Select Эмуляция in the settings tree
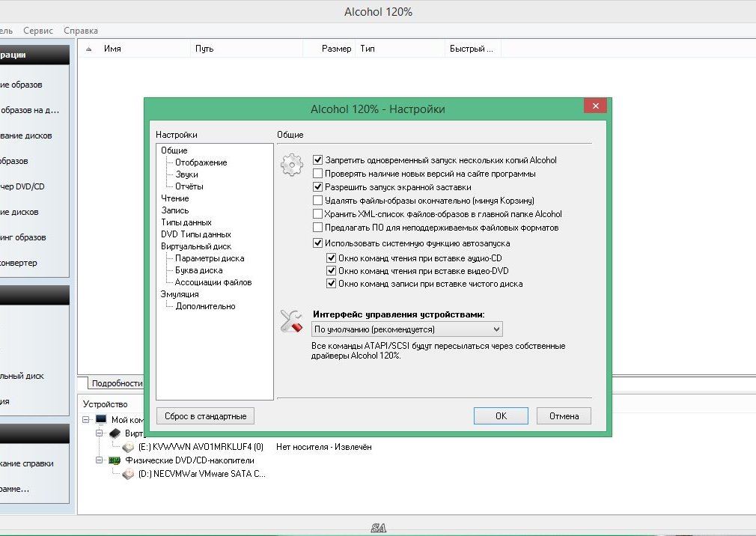 [x=180, y=294]
